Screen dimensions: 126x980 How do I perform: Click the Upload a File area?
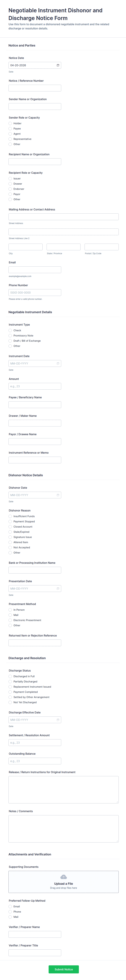[x=63, y=882]
